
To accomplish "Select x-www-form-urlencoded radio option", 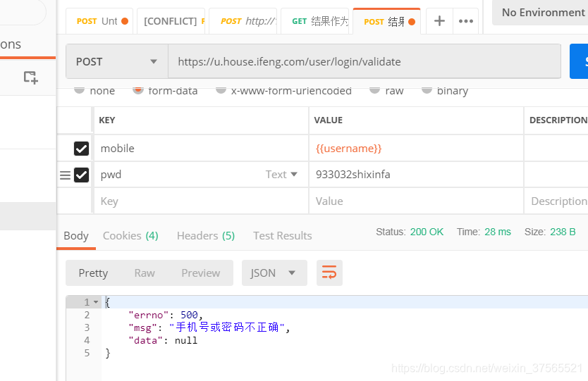I will (x=221, y=89).
